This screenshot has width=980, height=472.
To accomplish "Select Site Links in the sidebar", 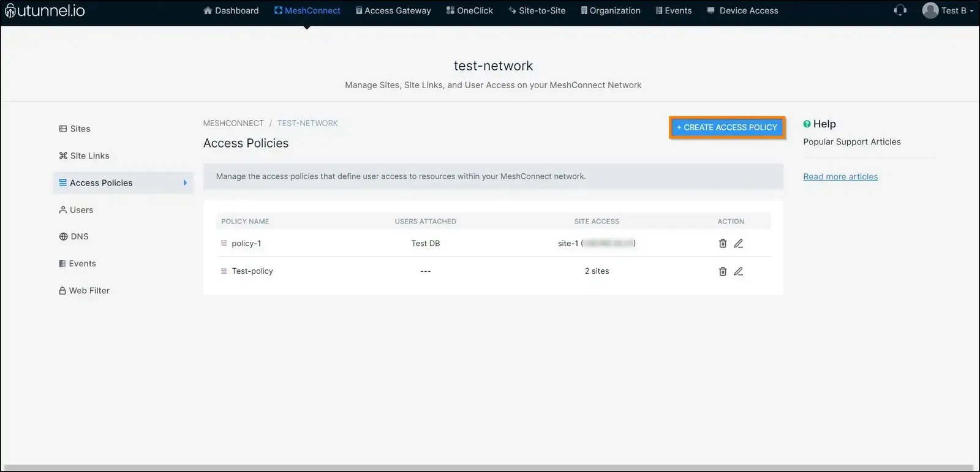I will 84,155.
